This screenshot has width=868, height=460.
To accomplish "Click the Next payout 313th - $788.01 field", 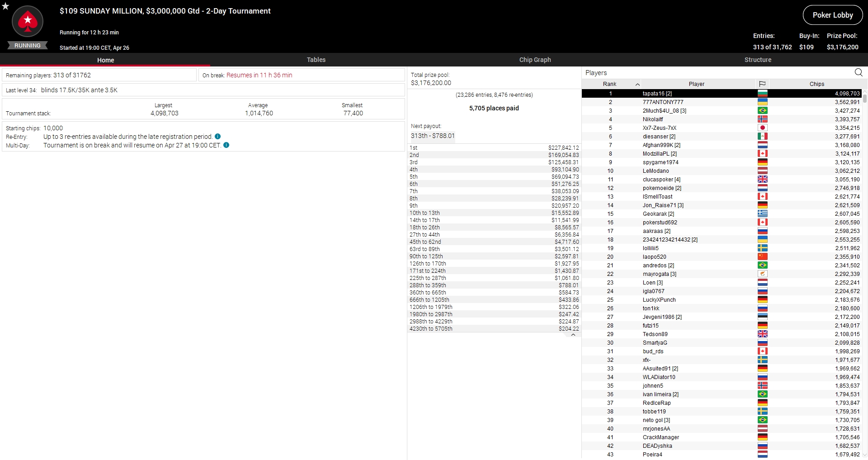I will point(433,136).
